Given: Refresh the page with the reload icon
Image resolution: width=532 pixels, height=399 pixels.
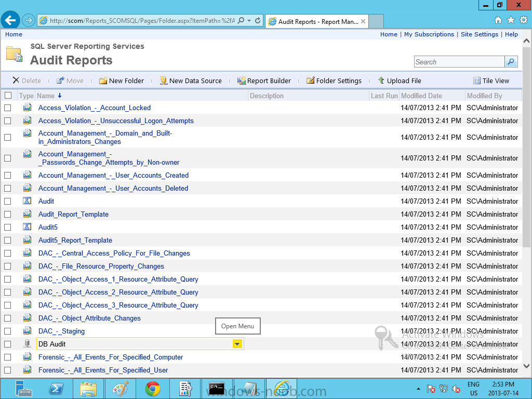Looking at the screenshot, I should [x=258, y=21].
